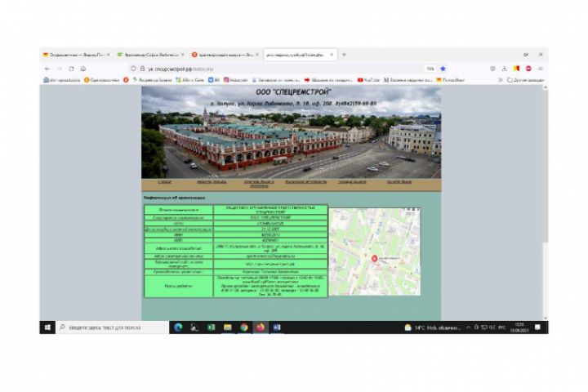Expand the bookmarks overflow chevron
The image size is (588, 392).
tap(500, 80)
